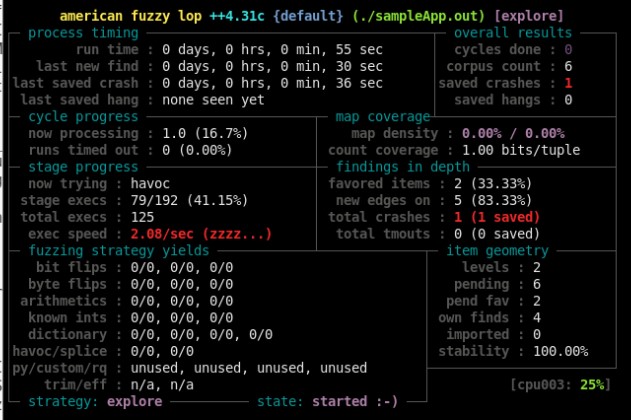Click map density value '0.00% / 0.00%'
This screenshot has height=420, width=631.
[513, 134]
